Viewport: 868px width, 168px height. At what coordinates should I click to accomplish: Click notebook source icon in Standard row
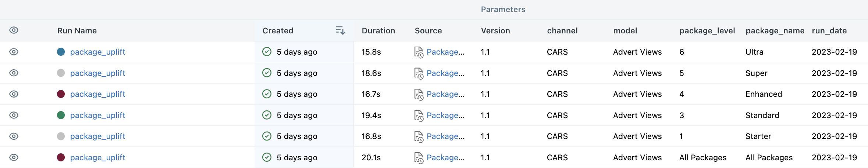pyautogui.click(x=419, y=116)
